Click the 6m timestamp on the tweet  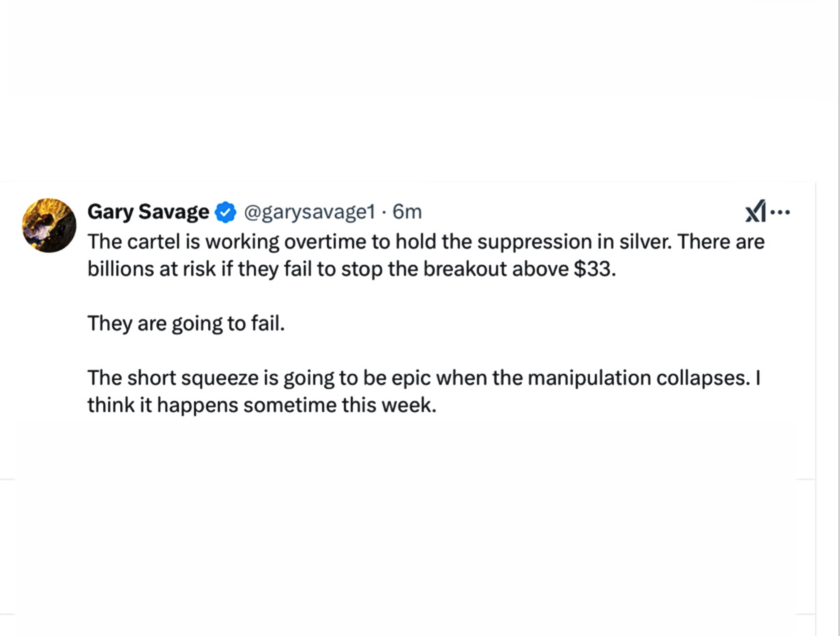[x=407, y=213]
